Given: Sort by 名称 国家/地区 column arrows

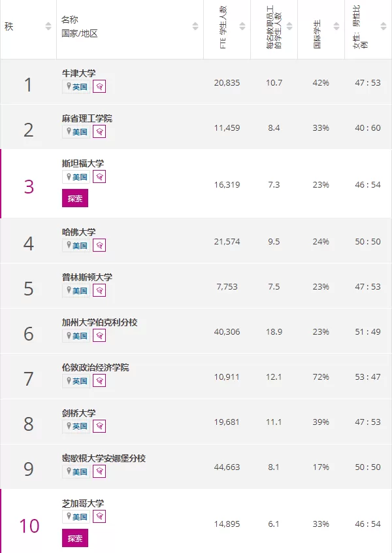Looking at the screenshot, I should [195, 26].
